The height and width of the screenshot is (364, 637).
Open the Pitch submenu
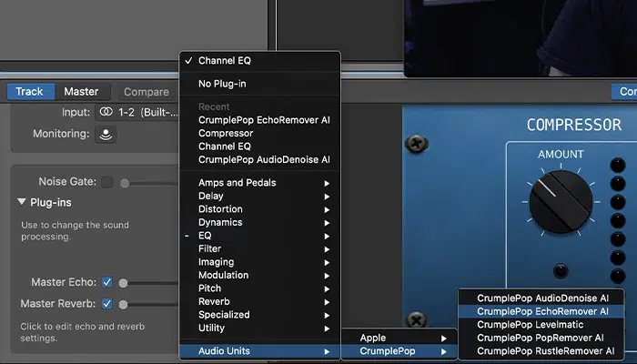[259, 288]
